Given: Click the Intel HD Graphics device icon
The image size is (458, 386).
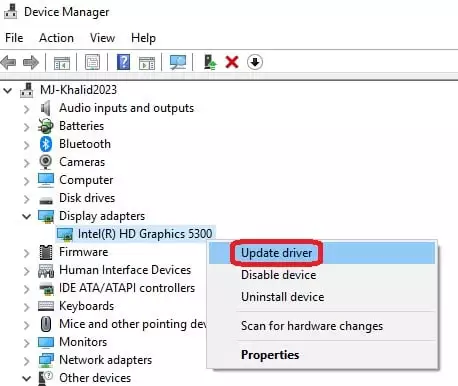Looking at the screenshot, I should [x=65, y=234].
